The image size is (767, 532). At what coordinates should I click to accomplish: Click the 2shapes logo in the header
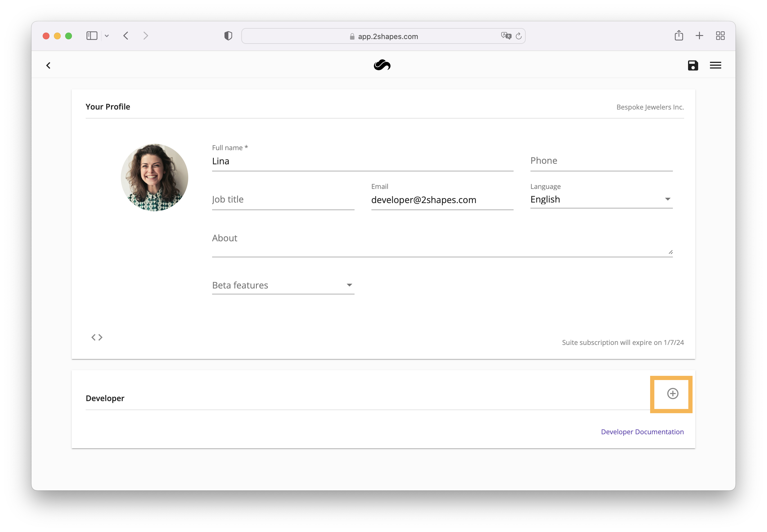[x=382, y=65]
